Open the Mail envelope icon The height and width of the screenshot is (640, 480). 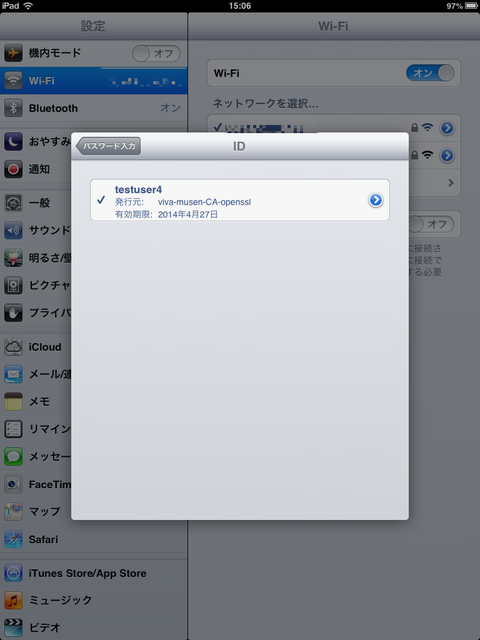coord(13,374)
